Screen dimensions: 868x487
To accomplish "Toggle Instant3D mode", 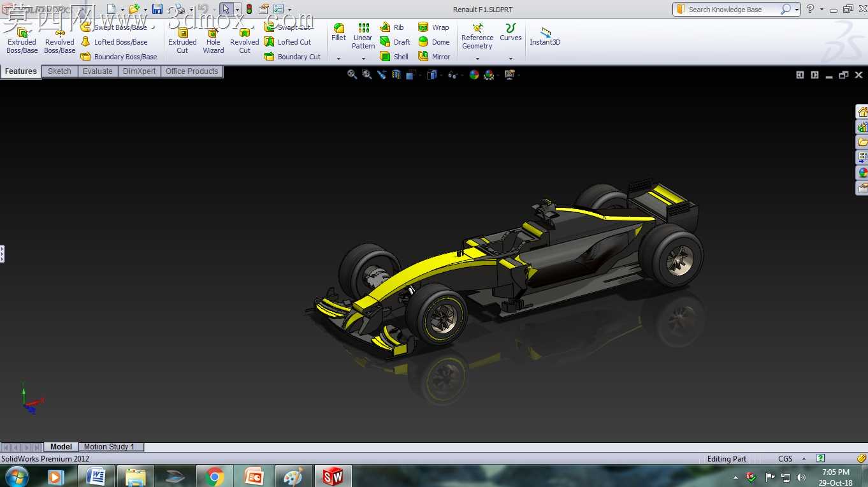I will point(545,36).
